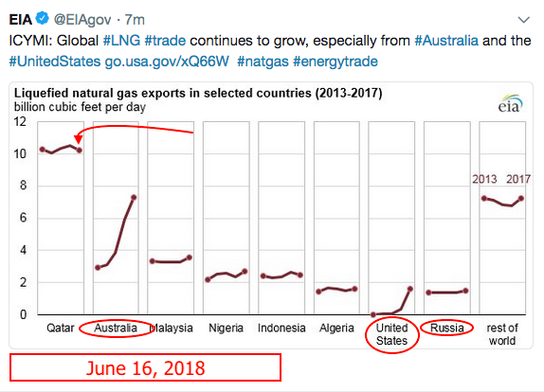Open the #energytrade hashtag
The width and height of the screenshot is (544, 392).
click(x=335, y=62)
